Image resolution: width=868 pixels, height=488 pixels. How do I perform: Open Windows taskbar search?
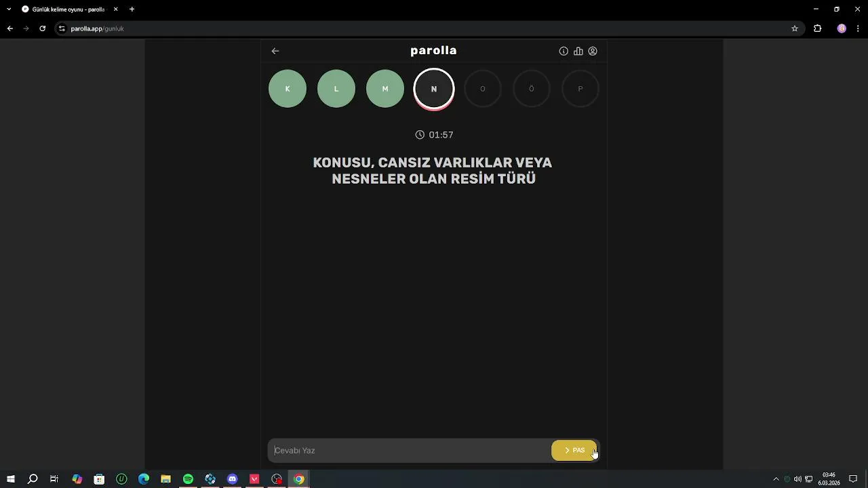33,479
